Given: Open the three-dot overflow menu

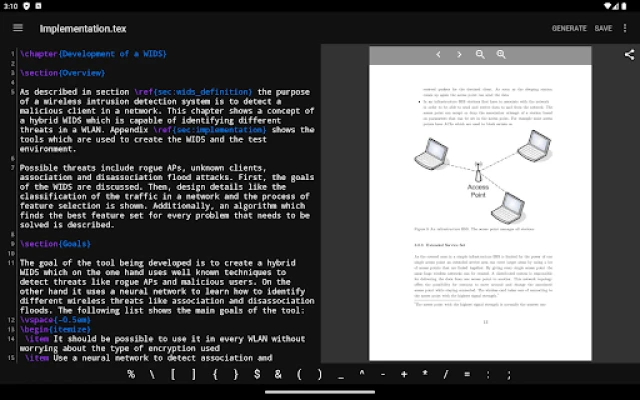Looking at the screenshot, I should tap(625, 28).
